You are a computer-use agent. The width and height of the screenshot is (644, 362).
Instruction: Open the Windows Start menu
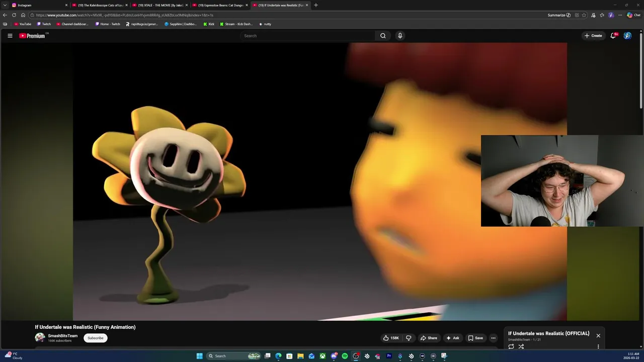[200, 356]
